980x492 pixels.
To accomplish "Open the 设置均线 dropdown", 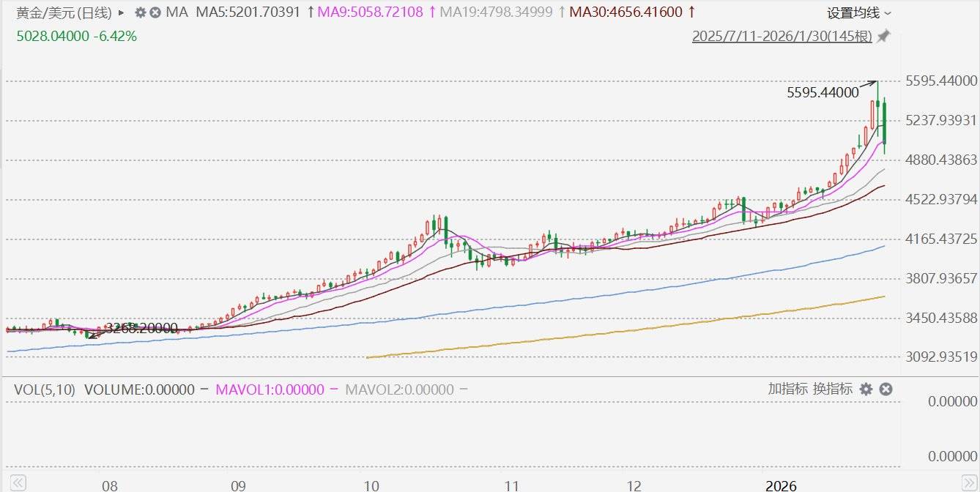I will click(859, 12).
